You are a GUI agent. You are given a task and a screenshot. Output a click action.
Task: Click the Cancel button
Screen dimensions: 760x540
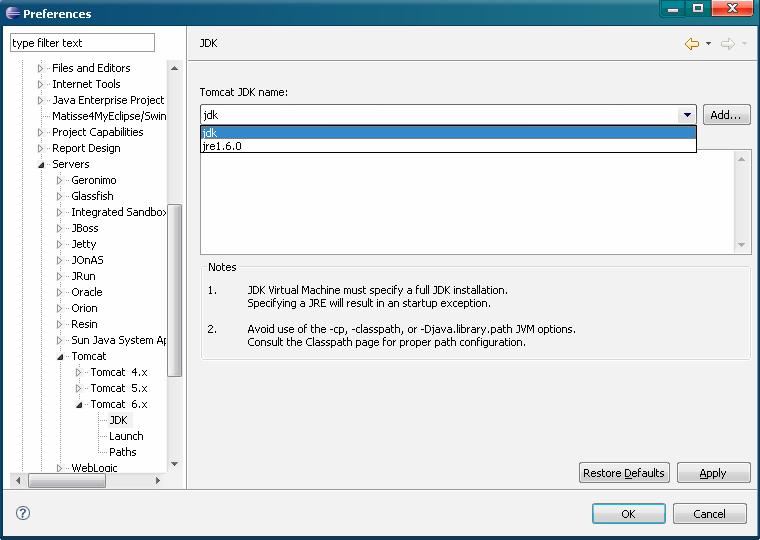(x=710, y=513)
